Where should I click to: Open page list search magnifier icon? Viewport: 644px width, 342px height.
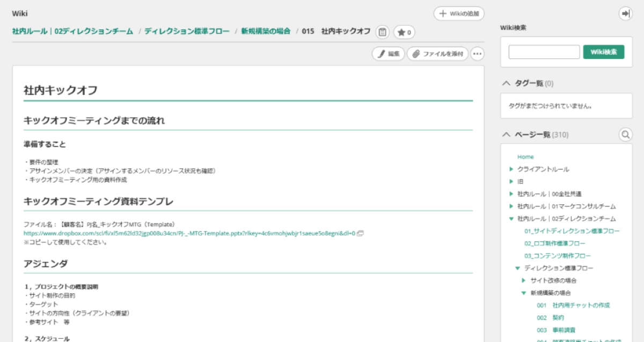(626, 135)
